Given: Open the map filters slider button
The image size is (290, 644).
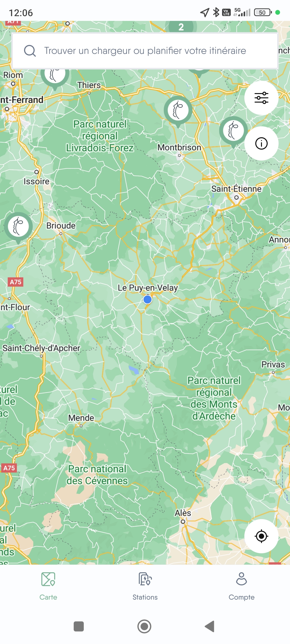Looking at the screenshot, I should [261, 98].
